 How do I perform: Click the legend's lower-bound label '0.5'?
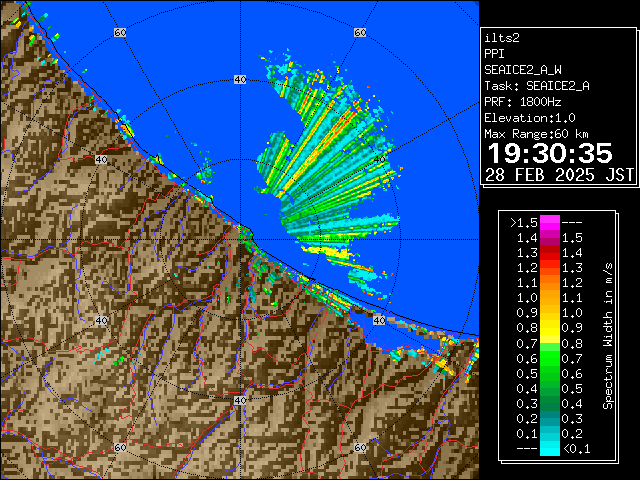(527, 373)
